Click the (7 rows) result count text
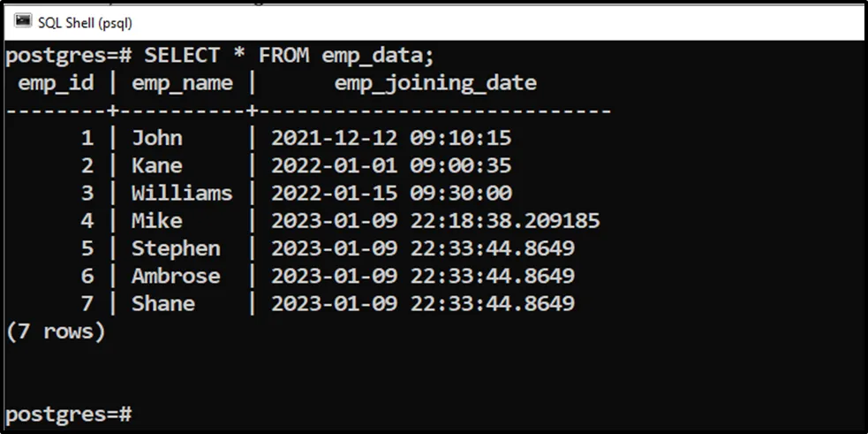 (x=56, y=331)
